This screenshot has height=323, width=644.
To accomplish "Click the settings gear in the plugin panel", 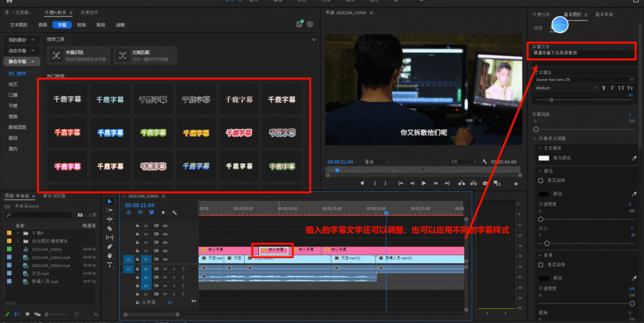I will click(x=309, y=25).
